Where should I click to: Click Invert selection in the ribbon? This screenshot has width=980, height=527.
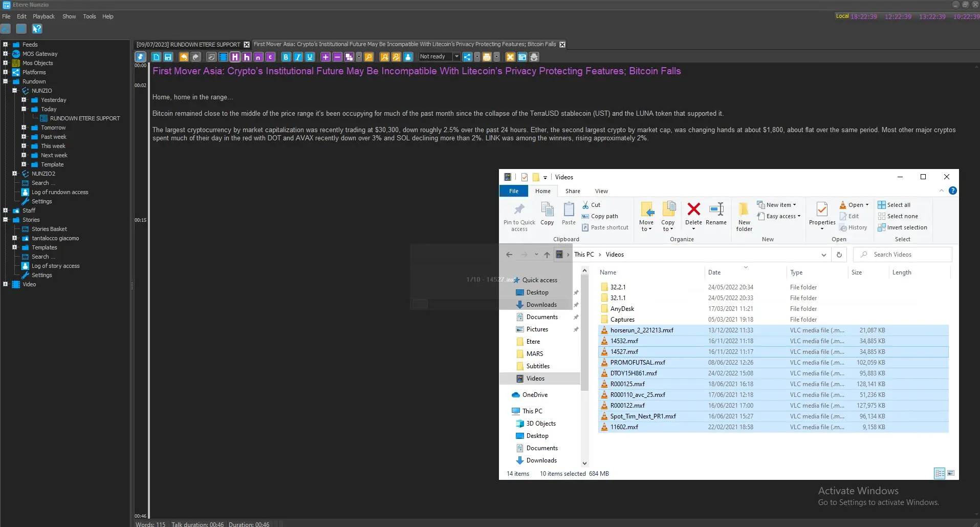902,227
